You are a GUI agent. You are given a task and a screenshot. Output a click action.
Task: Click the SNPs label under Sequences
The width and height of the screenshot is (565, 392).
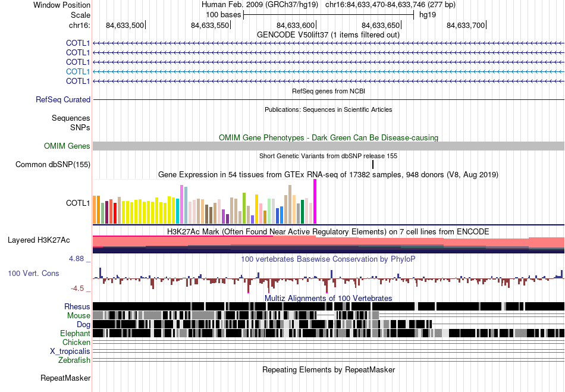(x=80, y=127)
